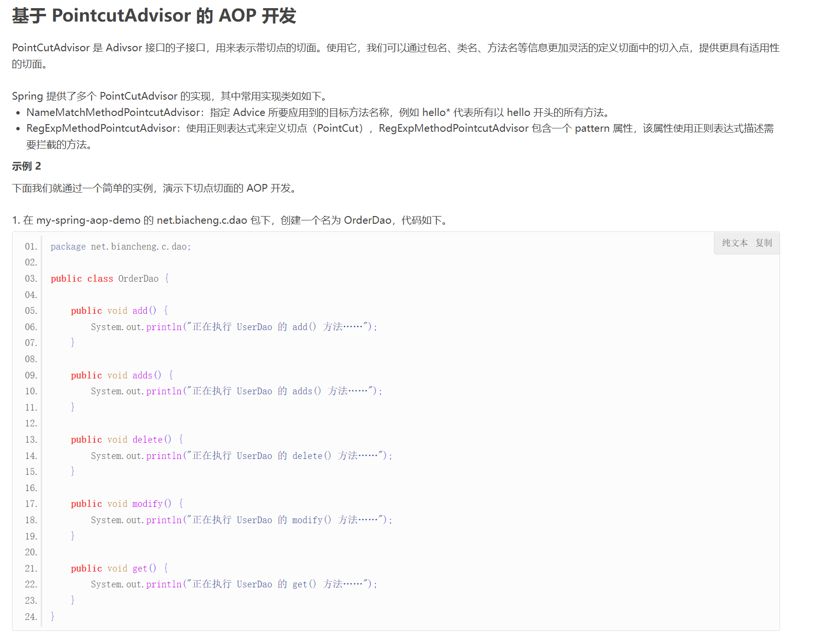
Task: Click code line 'package net.biancheng.c.dao;'
Action: coord(121,247)
